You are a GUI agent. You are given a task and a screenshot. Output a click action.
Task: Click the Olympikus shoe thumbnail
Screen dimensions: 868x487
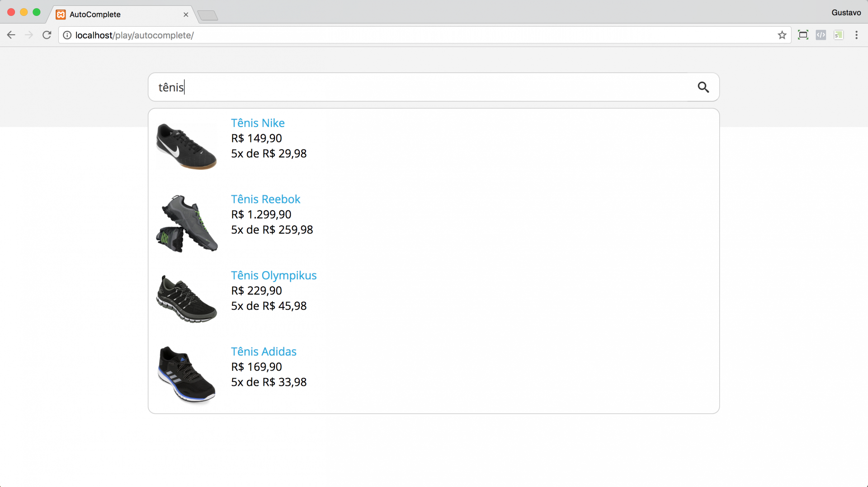(x=186, y=299)
